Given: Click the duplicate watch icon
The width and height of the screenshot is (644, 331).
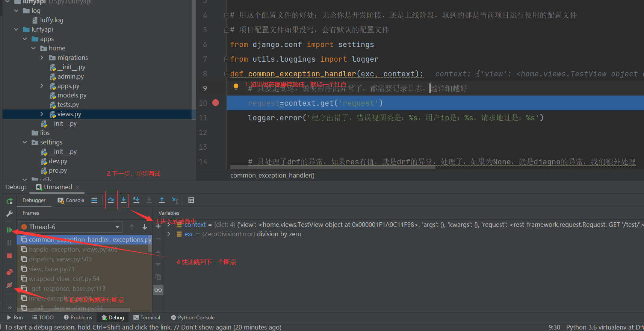Looking at the screenshot, I should coord(158,277).
